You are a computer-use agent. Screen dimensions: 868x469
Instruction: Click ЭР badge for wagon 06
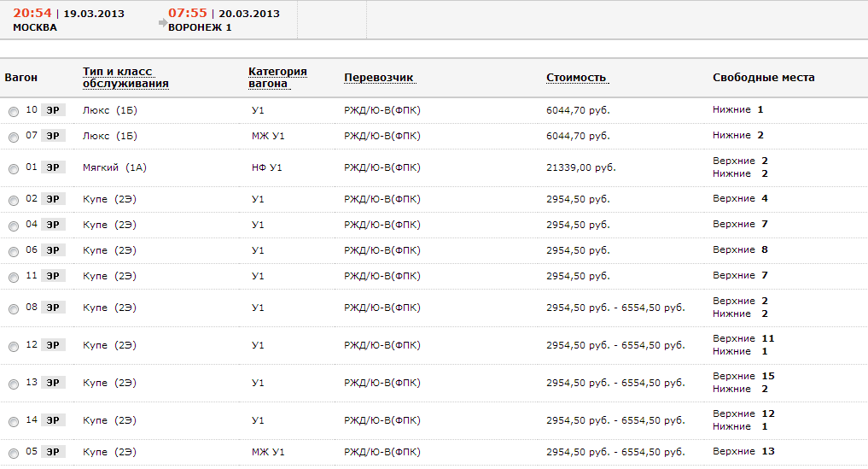pyautogui.click(x=53, y=250)
